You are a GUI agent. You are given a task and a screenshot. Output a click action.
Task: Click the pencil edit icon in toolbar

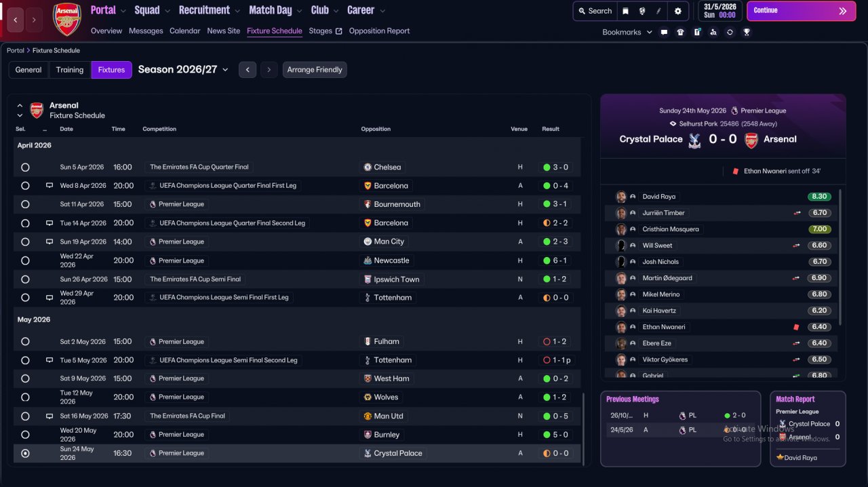tap(658, 11)
